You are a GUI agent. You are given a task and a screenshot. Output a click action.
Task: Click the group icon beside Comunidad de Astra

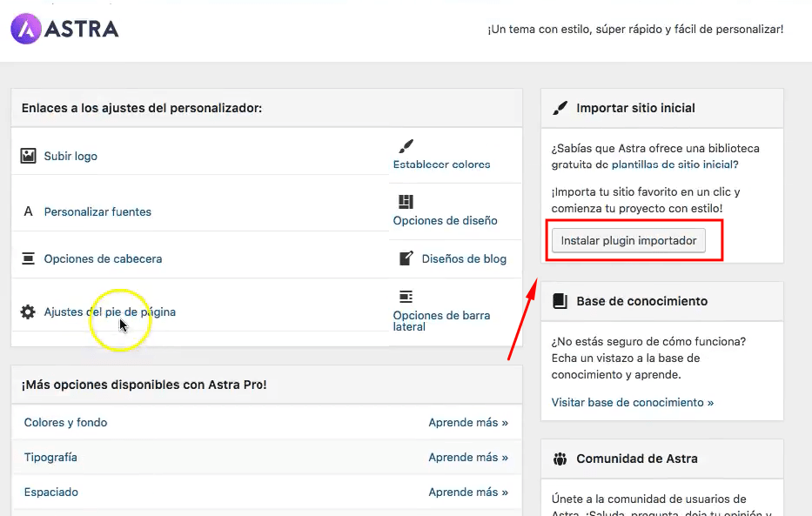(560, 459)
